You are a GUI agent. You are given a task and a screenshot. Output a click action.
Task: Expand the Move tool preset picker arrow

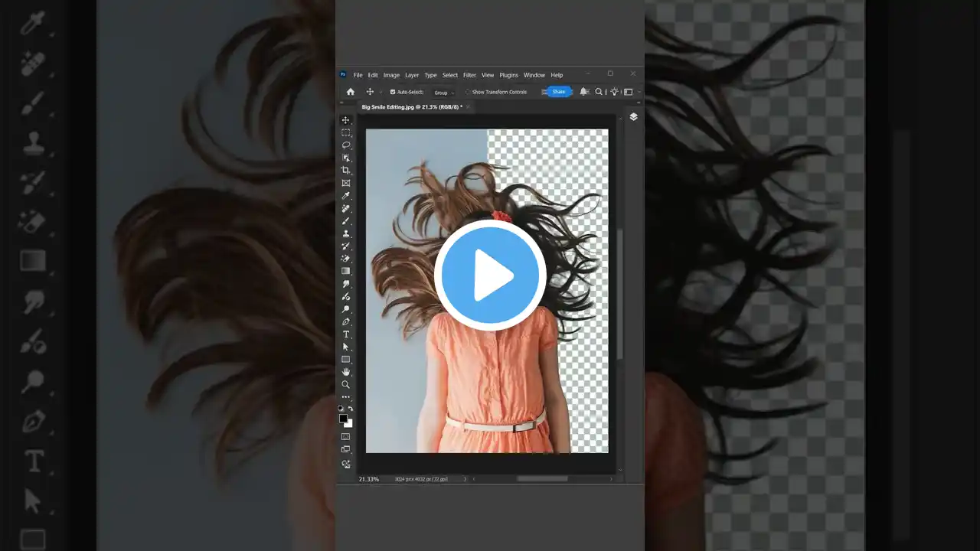(x=381, y=92)
